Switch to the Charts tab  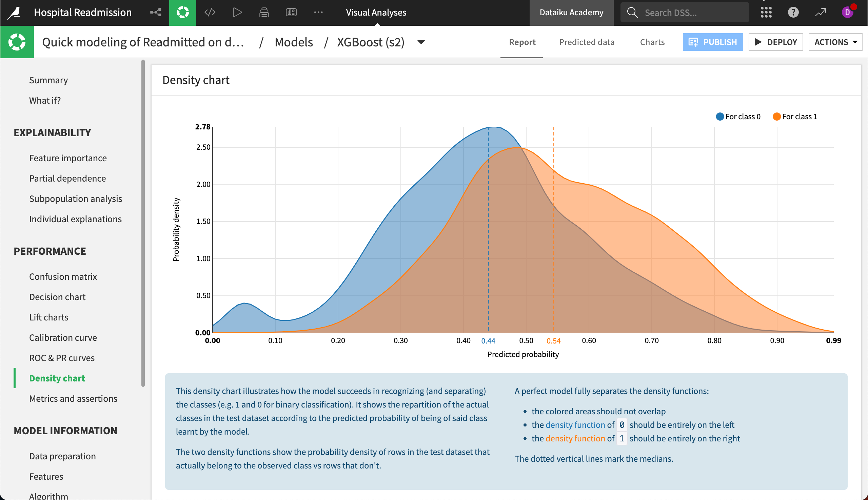coord(652,42)
